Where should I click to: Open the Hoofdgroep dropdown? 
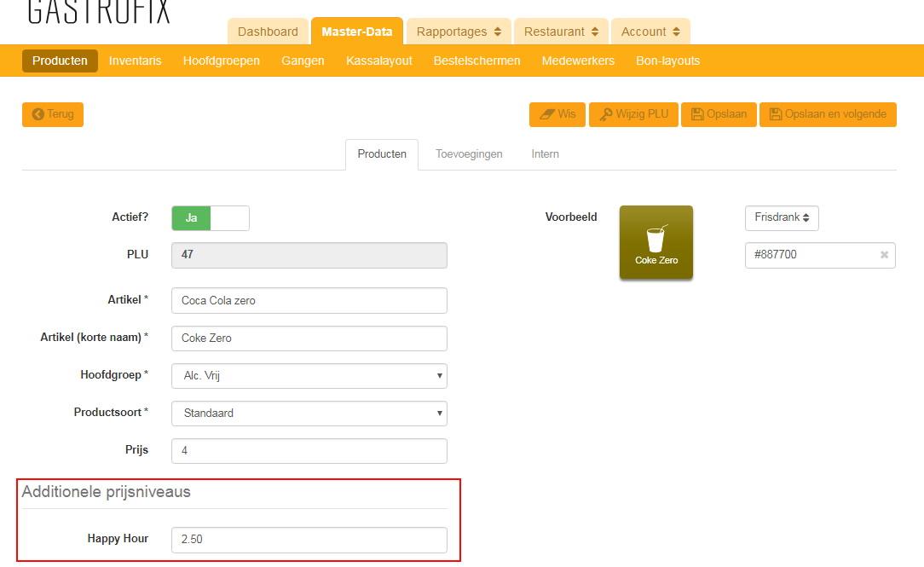click(309, 376)
